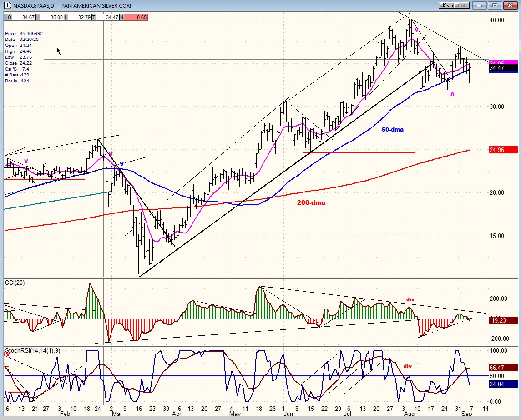The height and width of the screenshot is (420, 521).
Task: Click the High value 35.00 in quote bar
Action: click(52, 17)
